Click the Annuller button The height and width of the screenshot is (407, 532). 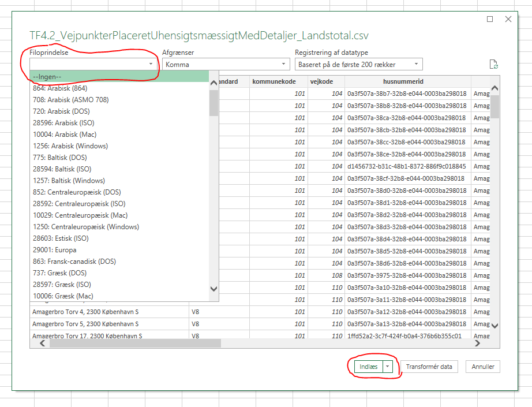tap(483, 367)
